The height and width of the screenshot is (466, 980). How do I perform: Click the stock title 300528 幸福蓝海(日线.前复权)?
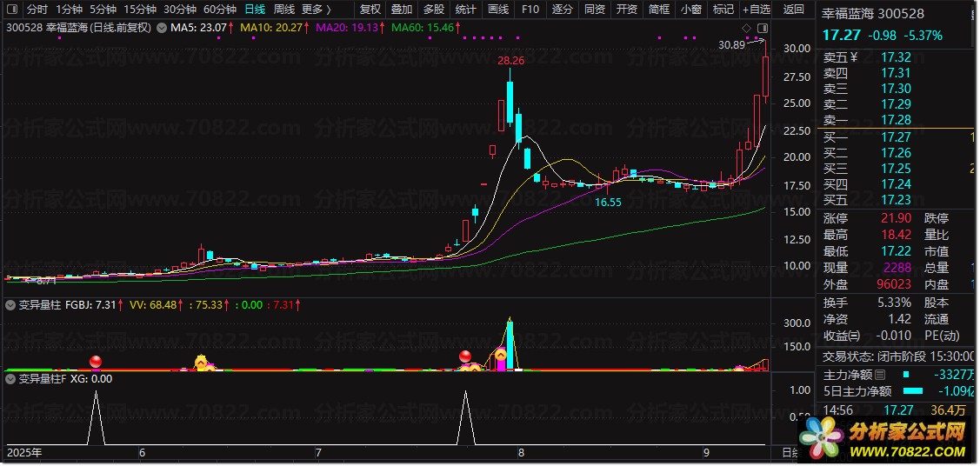point(79,28)
